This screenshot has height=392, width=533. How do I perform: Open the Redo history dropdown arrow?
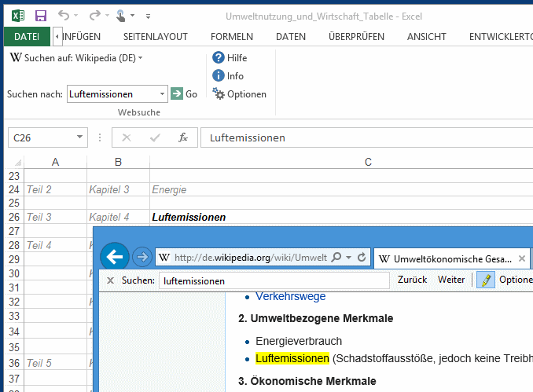(x=107, y=15)
